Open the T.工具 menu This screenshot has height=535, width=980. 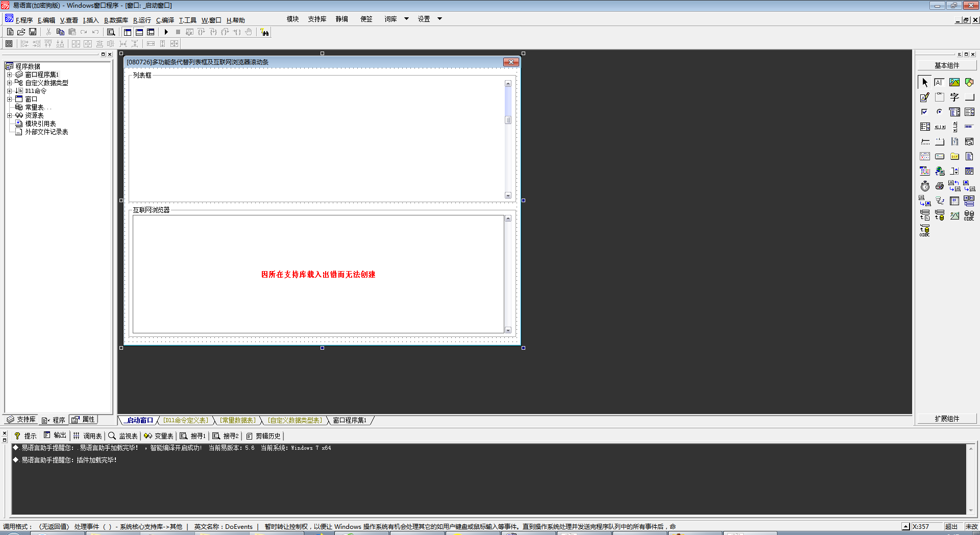(x=187, y=20)
